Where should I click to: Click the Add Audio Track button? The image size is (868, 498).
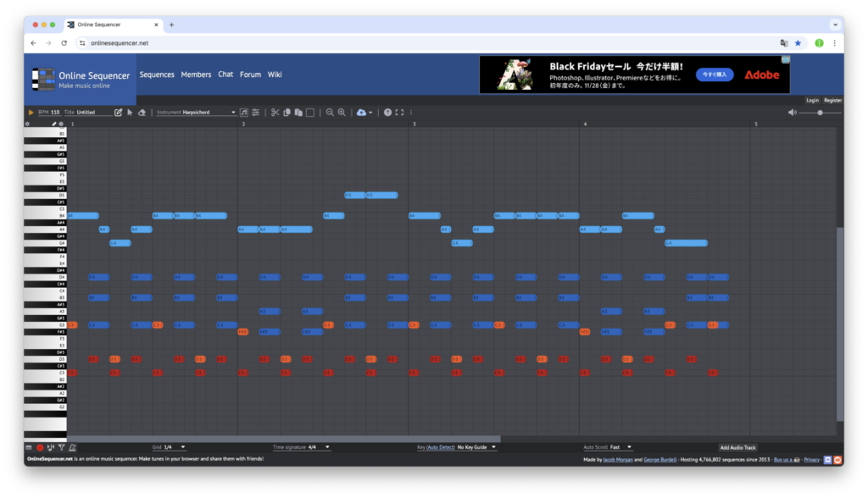[x=737, y=447]
